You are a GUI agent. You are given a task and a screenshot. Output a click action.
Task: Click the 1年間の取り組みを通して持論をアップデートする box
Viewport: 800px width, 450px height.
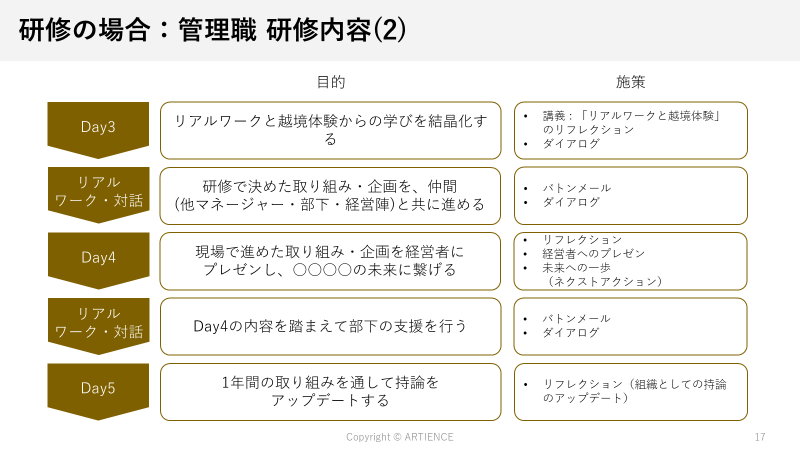331,391
